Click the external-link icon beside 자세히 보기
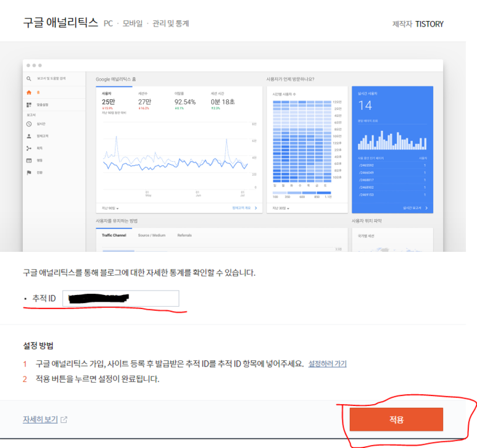477x448 pixels. (x=64, y=420)
